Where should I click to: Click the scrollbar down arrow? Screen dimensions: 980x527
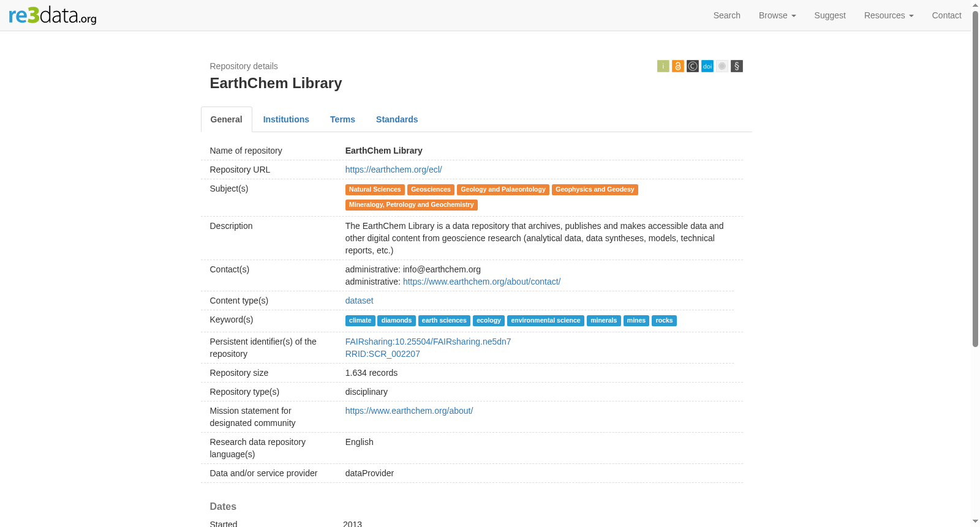[976, 521]
